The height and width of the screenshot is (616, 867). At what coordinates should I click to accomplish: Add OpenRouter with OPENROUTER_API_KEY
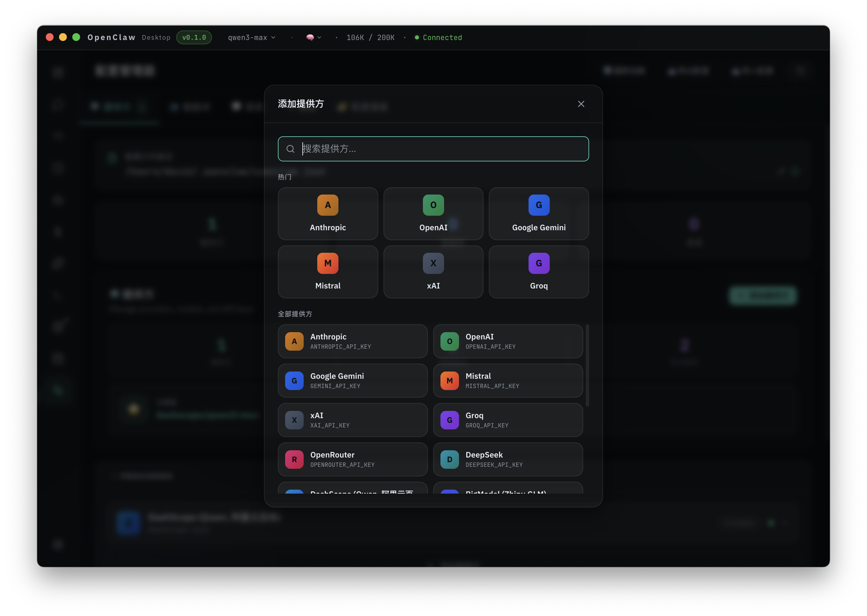coord(352,459)
